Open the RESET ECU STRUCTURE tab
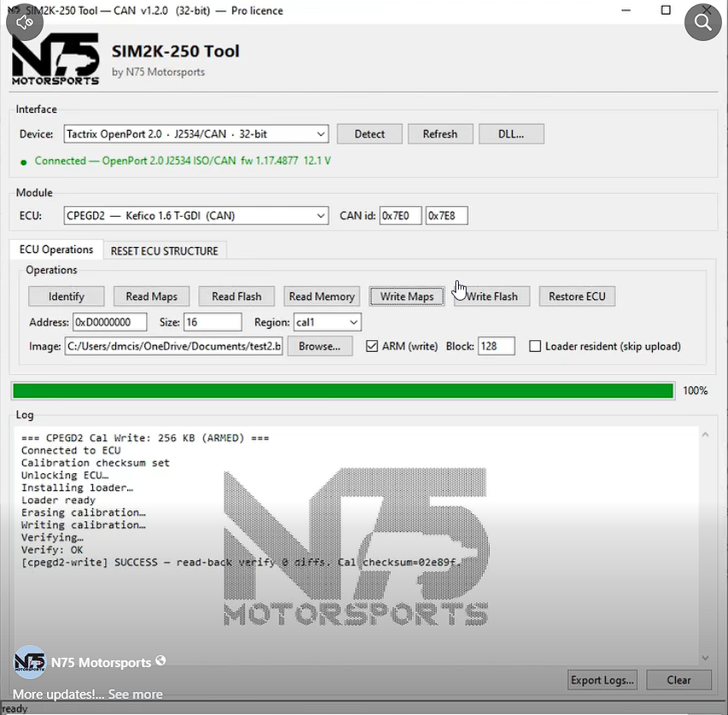728x715 pixels. coord(164,251)
